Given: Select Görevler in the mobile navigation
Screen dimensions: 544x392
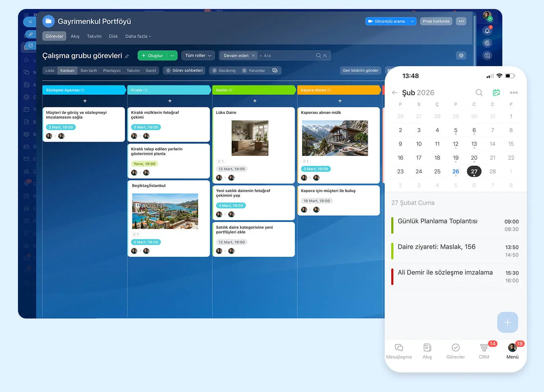Looking at the screenshot, I should pyautogui.click(x=455, y=351).
